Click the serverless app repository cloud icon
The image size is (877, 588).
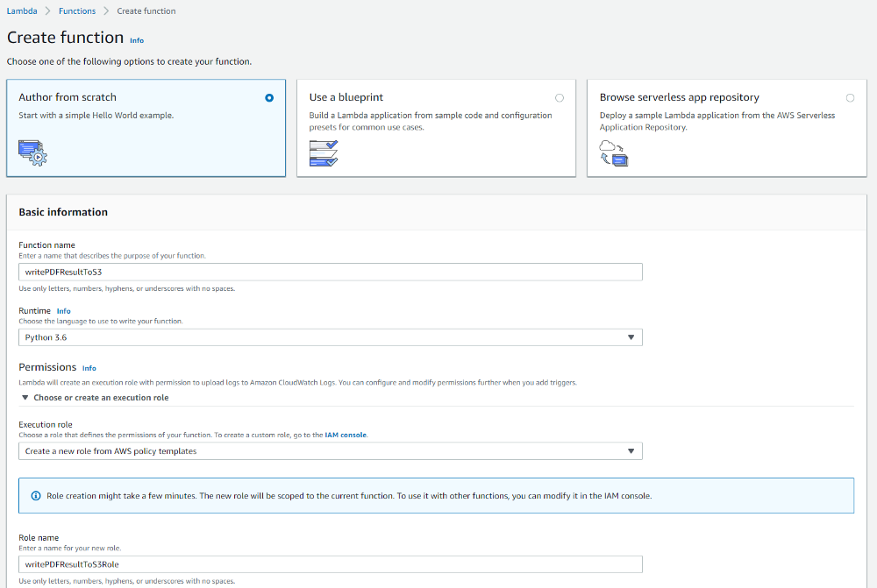(613, 152)
